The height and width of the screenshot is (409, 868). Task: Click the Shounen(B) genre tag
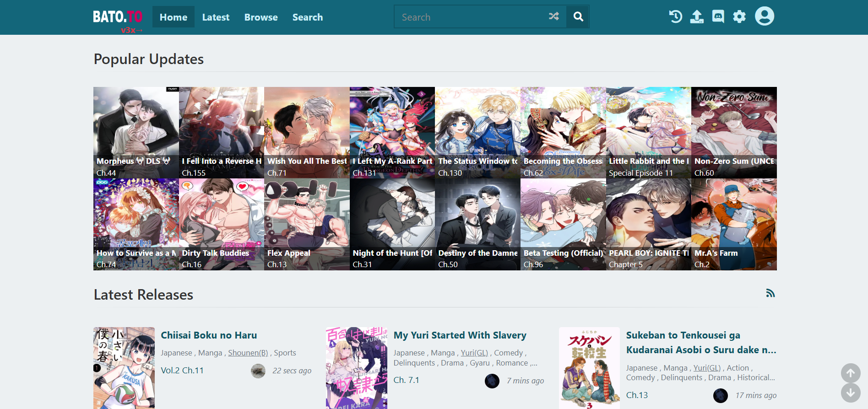[248, 353]
